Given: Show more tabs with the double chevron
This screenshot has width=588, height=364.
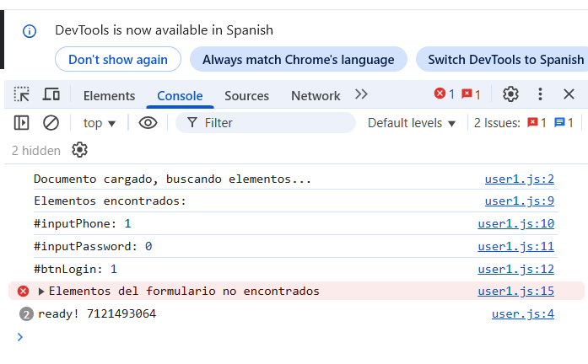Looking at the screenshot, I should coord(361,94).
